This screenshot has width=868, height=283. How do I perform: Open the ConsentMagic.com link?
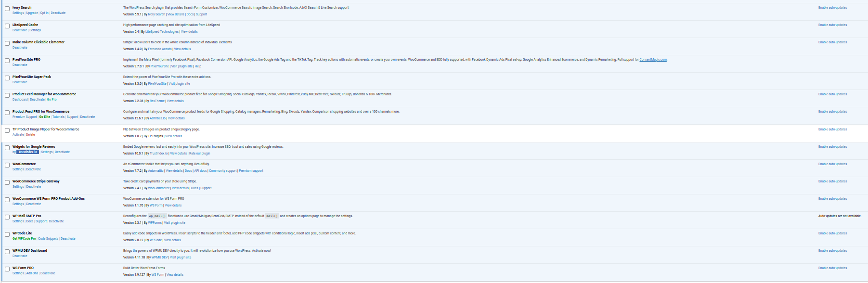[653, 60]
